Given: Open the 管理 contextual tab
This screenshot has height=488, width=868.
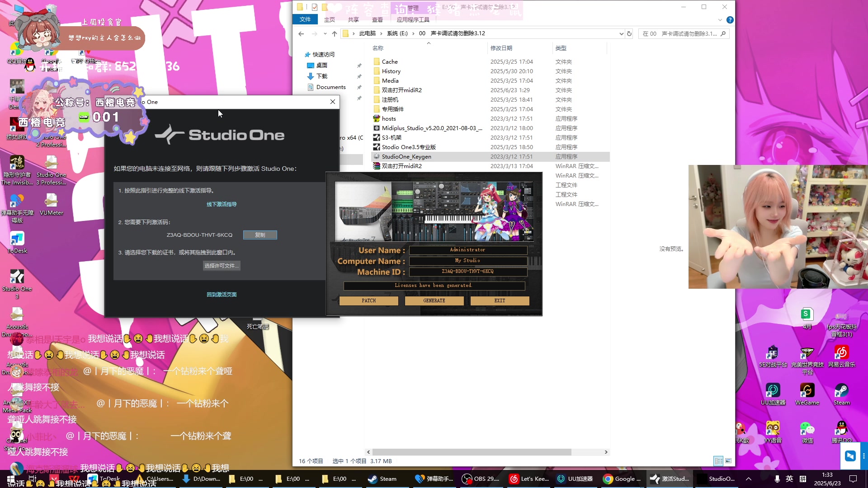Looking at the screenshot, I should coord(413,8).
